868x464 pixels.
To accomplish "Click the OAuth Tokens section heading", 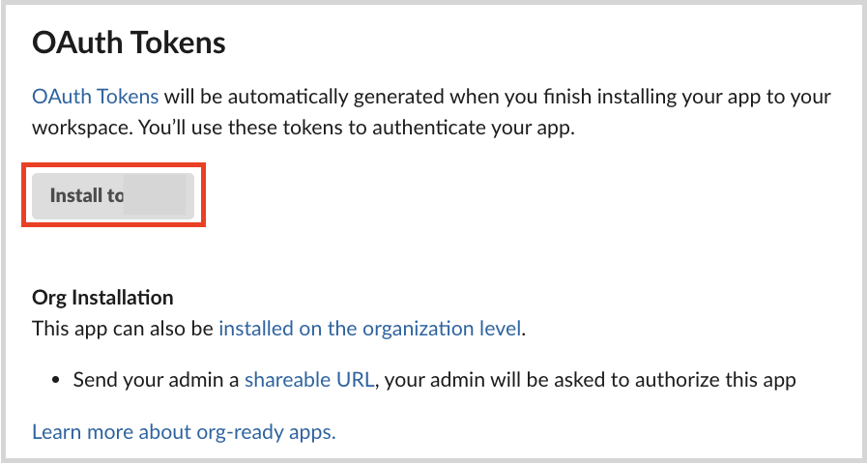I will pos(129,43).
